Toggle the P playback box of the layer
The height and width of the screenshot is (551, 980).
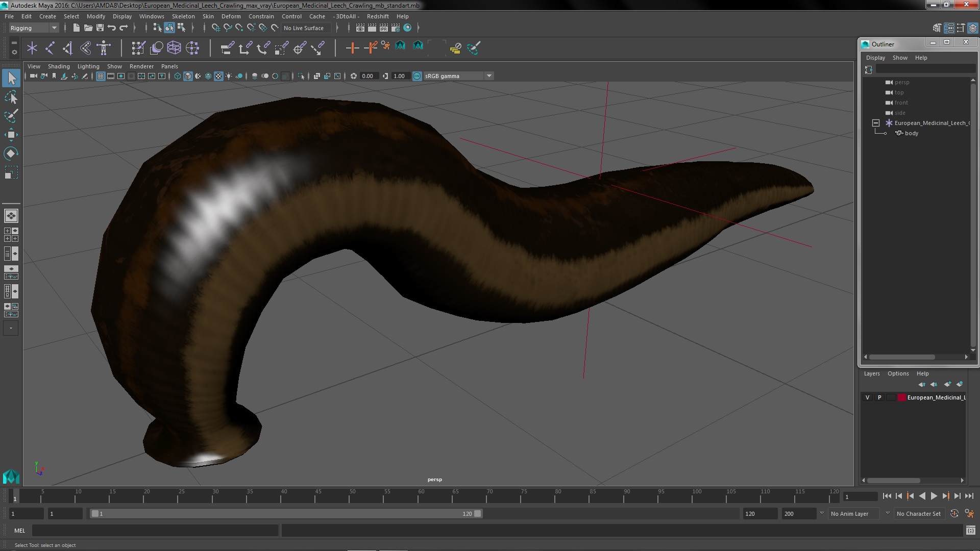pyautogui.click(x=879, y=397)
